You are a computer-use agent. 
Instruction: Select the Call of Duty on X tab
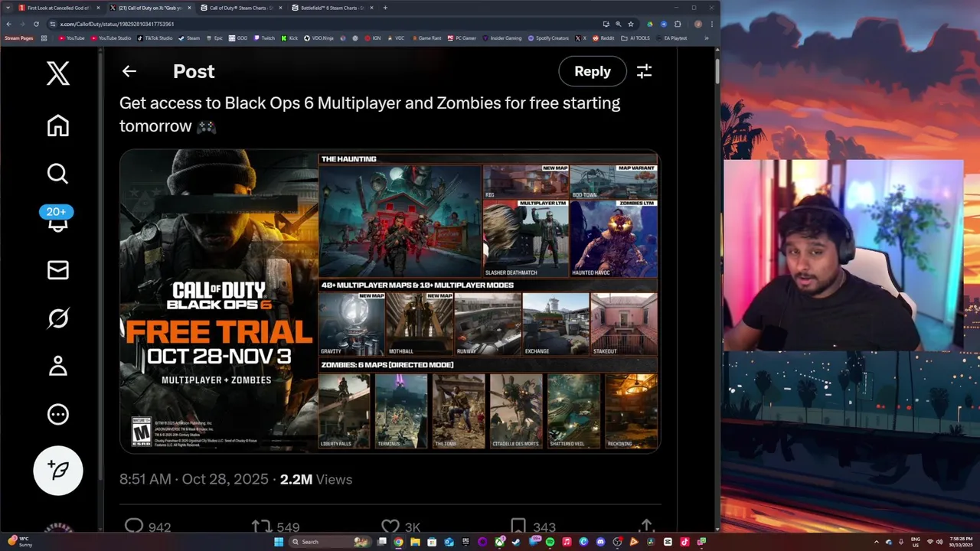point(149,8)
